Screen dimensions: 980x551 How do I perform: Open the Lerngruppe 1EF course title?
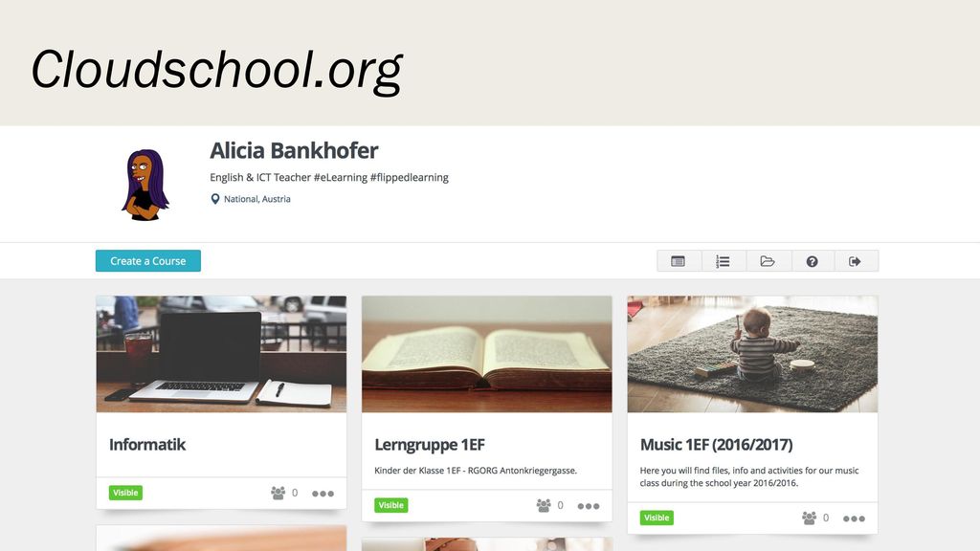coord(430,445)
